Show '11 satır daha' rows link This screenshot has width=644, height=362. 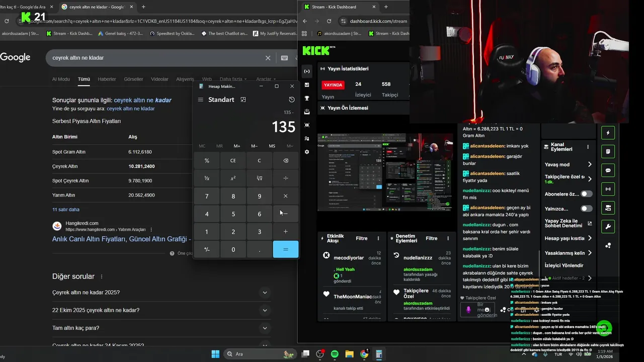66,210
